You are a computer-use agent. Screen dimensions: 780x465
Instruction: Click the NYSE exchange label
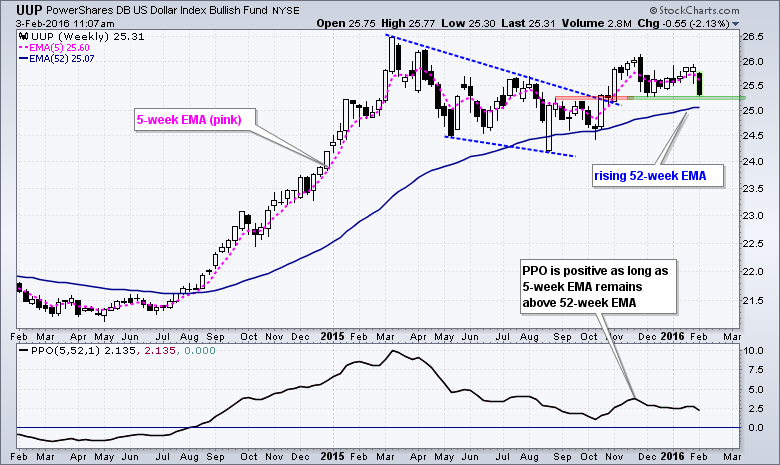click(286, 10)
